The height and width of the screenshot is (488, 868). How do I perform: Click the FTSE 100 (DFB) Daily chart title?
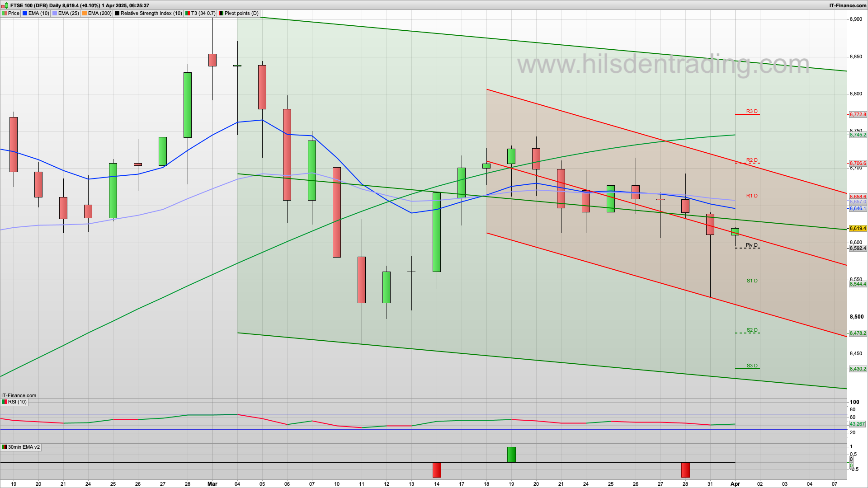[x=80, y=5]
